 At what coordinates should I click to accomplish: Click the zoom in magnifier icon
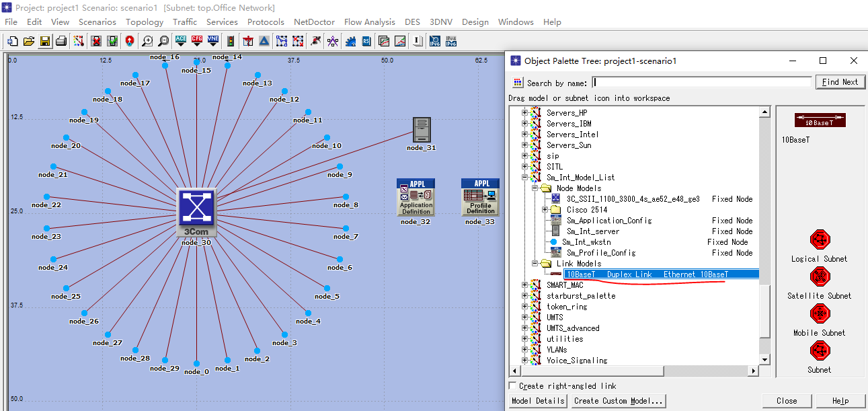pyautogui.click(x=147, y=41)
